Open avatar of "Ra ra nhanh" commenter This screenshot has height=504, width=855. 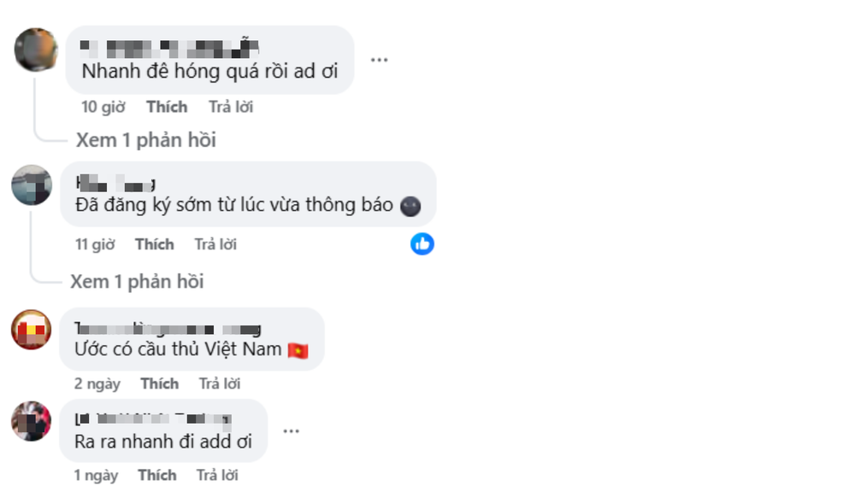pos(31,421)
